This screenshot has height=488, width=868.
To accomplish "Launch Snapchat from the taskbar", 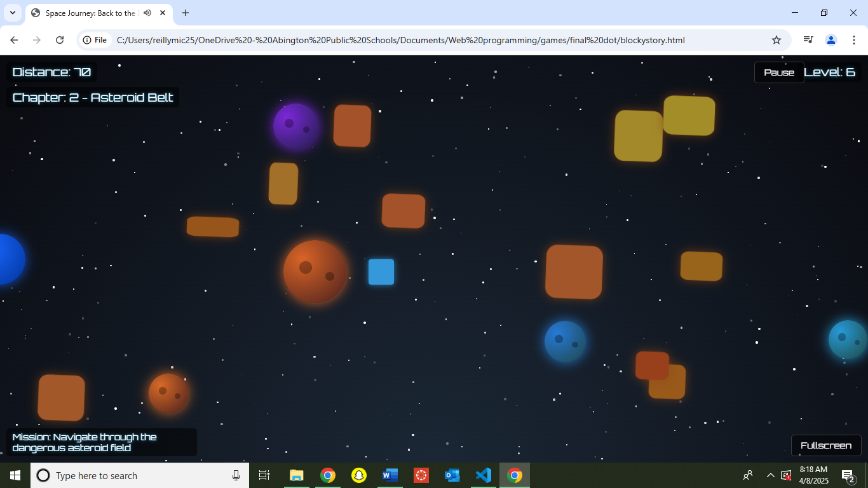I will pyautogui.click(x=359, y=475).
